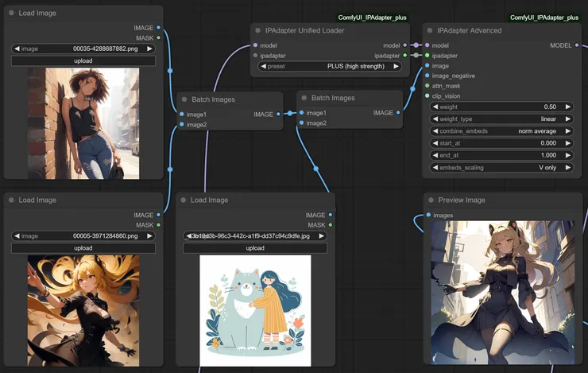This screenshot has width=588, height=373.
Task: Click the model input port on IPAdapter Advanced
Action: (x=427, y=45)
